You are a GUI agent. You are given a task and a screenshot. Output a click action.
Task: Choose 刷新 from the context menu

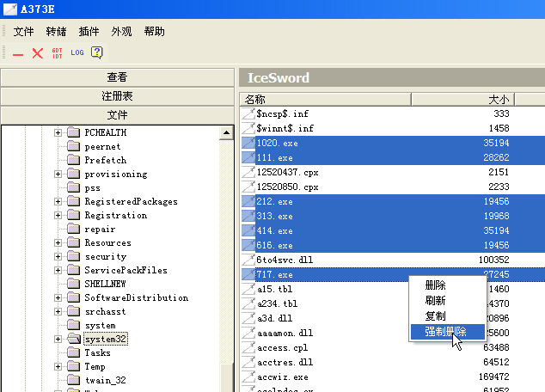tap(448, 301)
